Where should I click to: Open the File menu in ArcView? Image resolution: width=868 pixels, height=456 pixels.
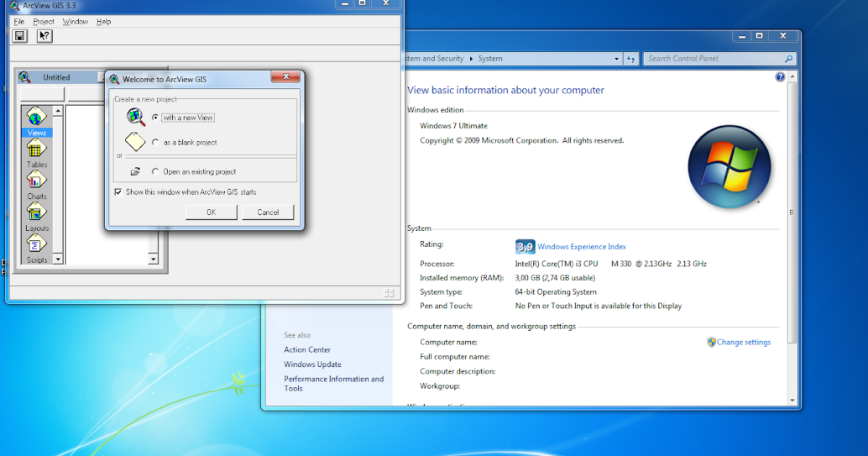19,22
